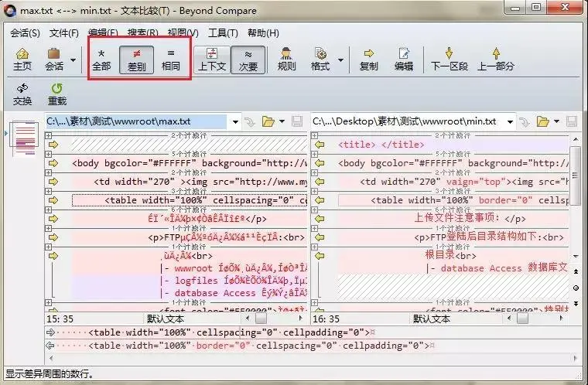
Task: Copy the left td width line to the right
Action: point(53,182)
